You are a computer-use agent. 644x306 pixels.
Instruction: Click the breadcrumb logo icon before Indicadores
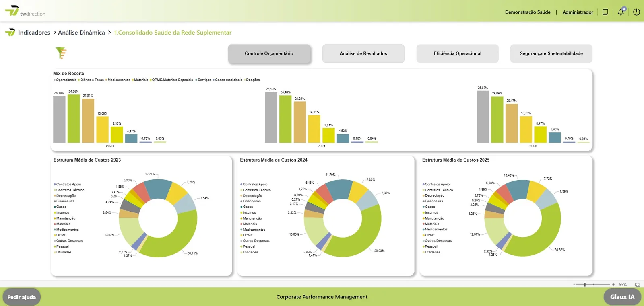coord(10,32)
